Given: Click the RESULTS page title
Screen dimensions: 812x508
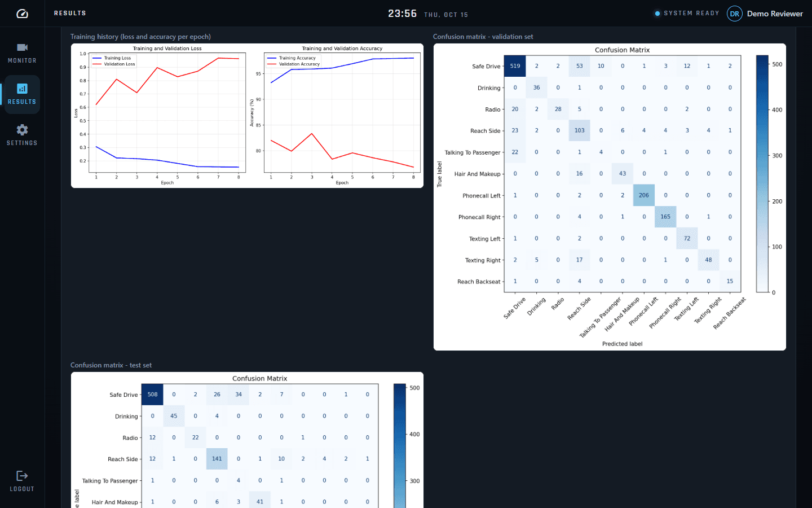Looking at the screenshot, I should tap(70, 13).
